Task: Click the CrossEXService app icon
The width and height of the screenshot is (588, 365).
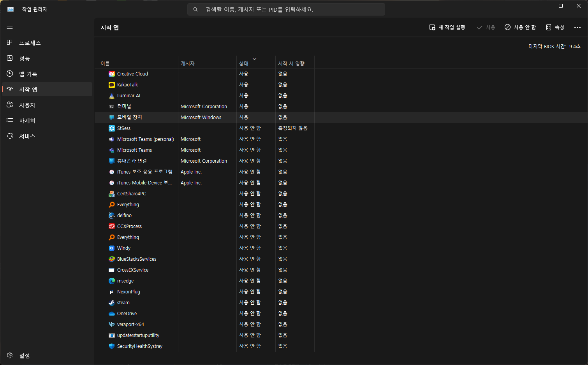Action: point(112,270)
